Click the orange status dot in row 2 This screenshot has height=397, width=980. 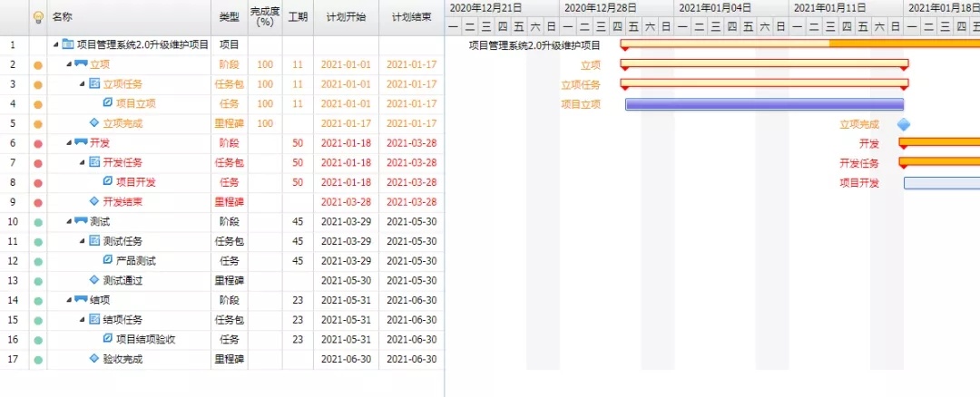37,65
